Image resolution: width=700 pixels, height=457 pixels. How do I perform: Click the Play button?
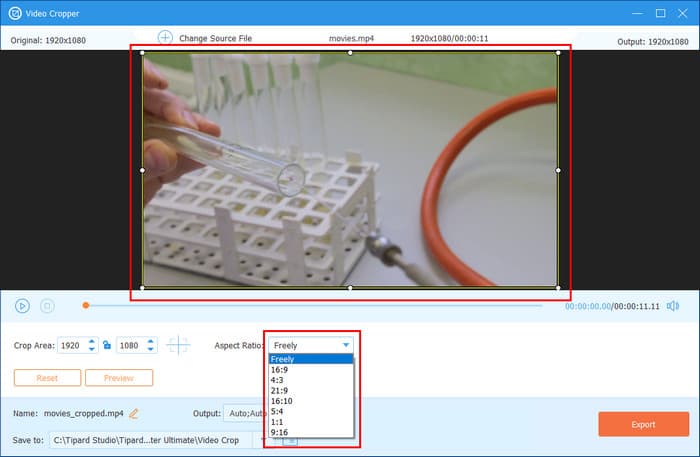pyautogui.click(x=22, y=305)
